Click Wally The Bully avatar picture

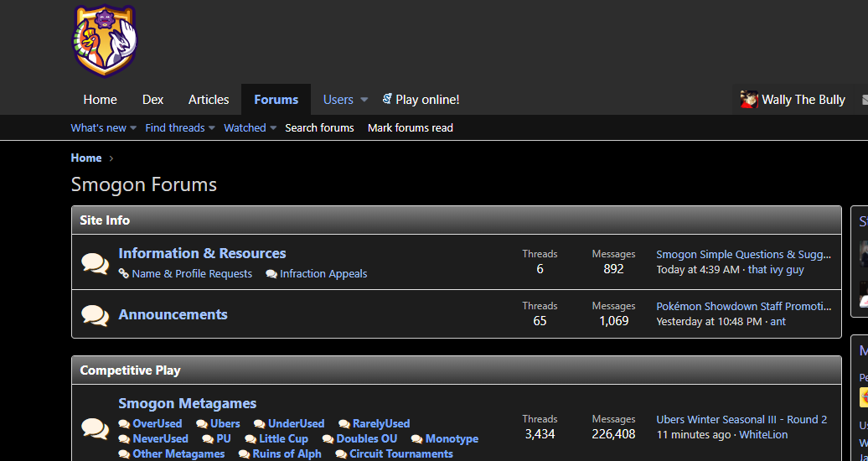point(749,100)
